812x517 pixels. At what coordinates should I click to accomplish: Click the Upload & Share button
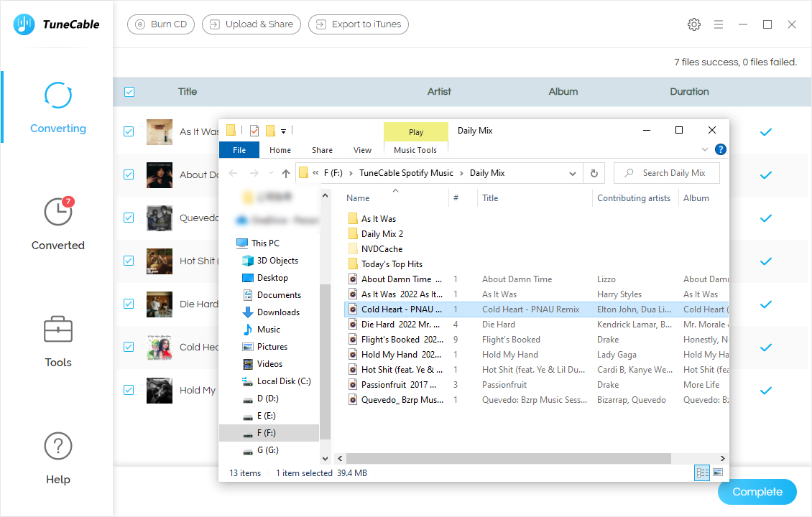252,24
